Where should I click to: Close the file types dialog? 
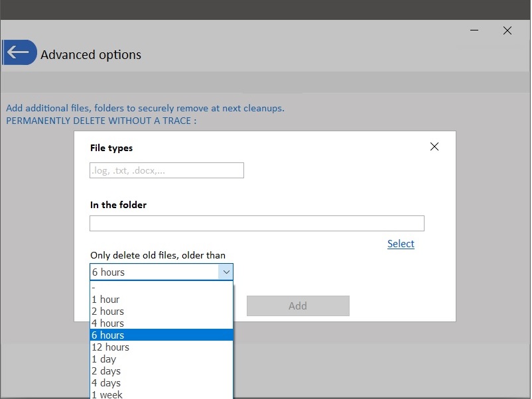click(x=434, y=146)
